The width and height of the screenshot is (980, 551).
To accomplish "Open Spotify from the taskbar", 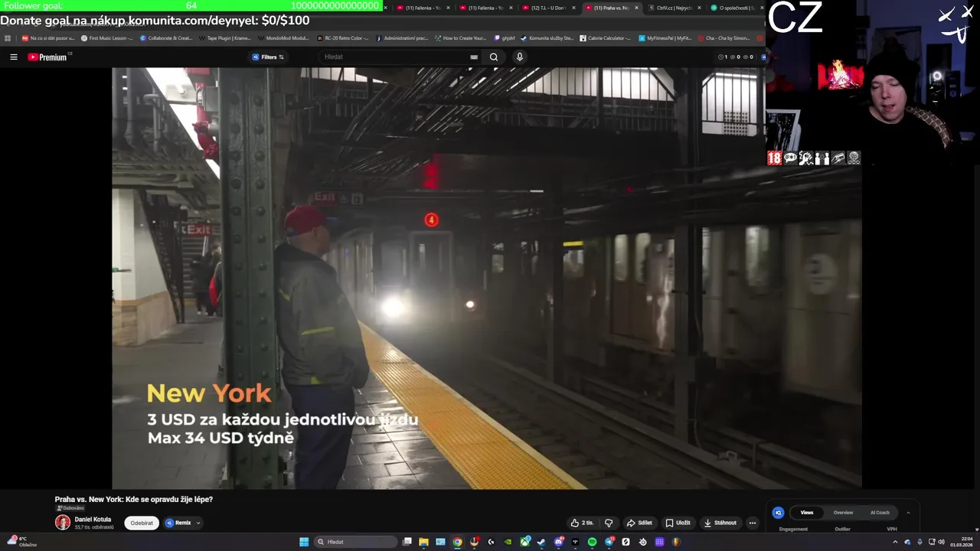I will point(592,542).
